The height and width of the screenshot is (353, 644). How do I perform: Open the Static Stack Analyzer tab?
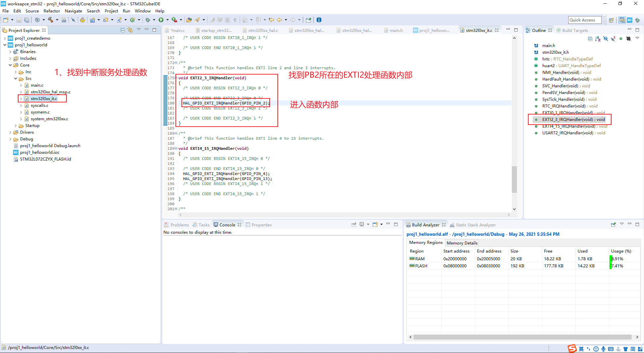[x=473, y=225]
